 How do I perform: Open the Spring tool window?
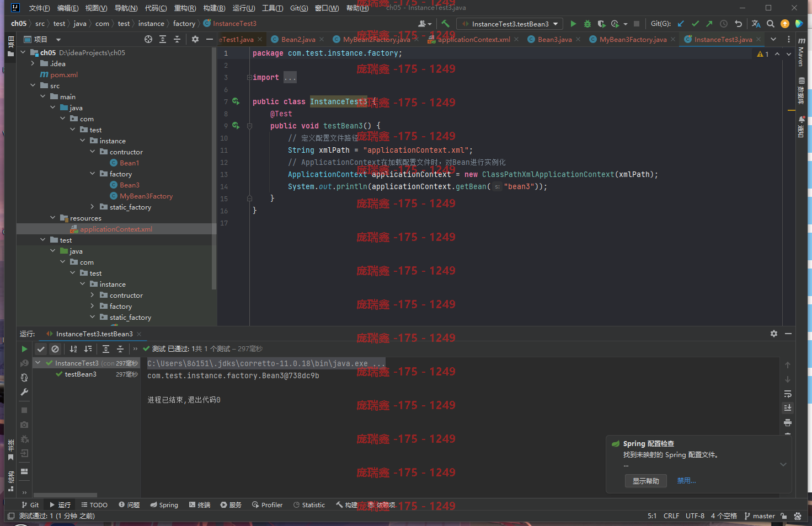click(164, 504)
